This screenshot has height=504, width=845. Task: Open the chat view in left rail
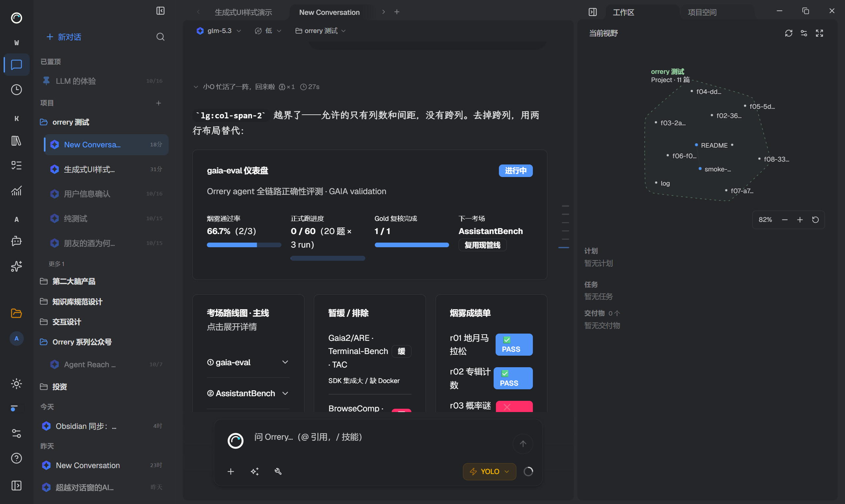click(16, 65)
